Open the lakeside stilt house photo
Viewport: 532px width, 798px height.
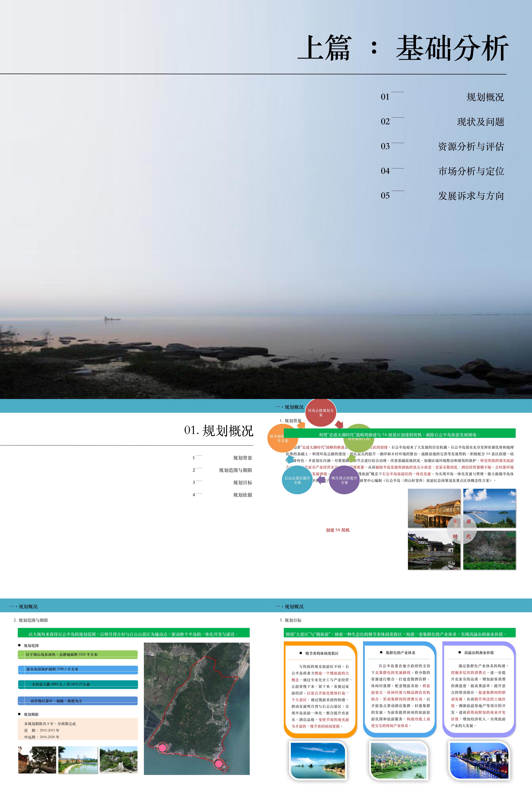coord(434,508)
